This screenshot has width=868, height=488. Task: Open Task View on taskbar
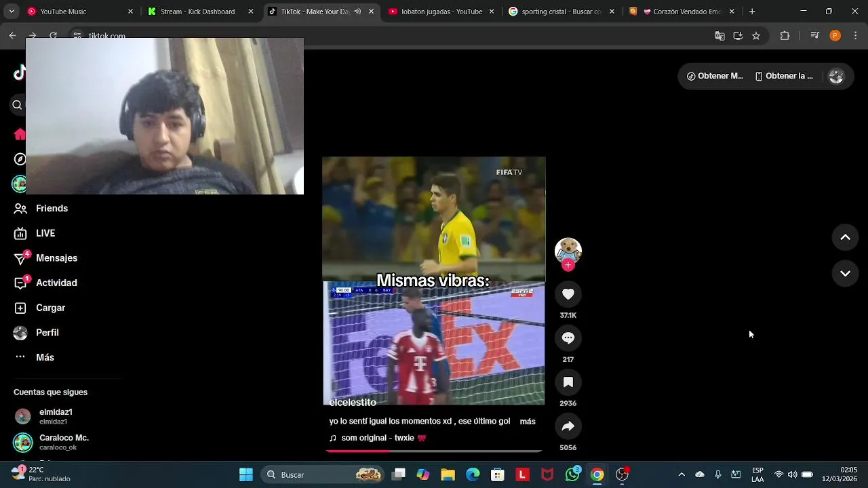[398, 474]
